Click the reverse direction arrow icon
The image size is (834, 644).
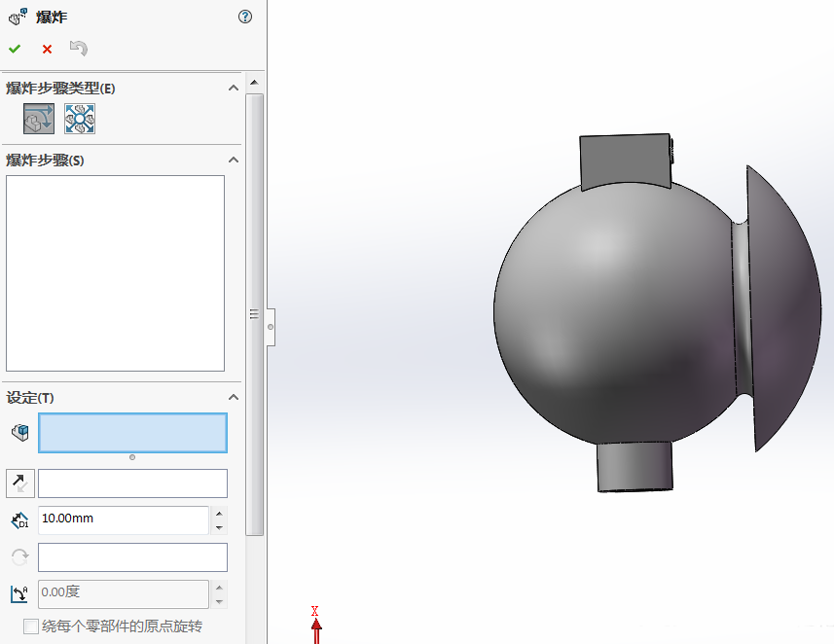[x=19, y=483]
